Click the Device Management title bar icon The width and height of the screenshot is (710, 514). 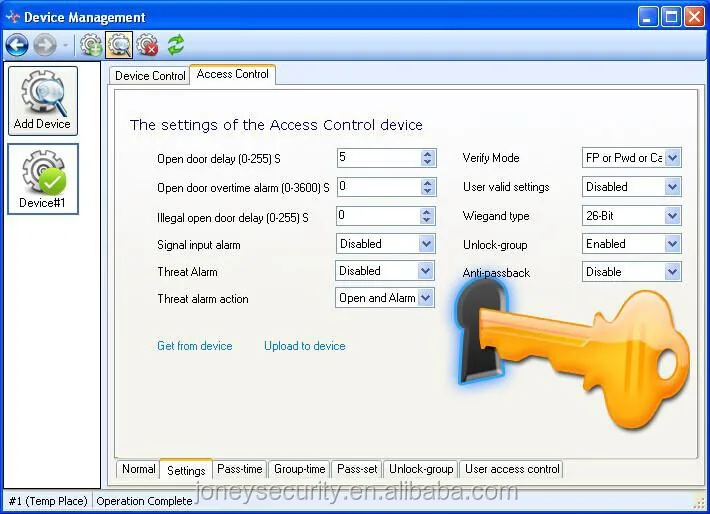12,17
